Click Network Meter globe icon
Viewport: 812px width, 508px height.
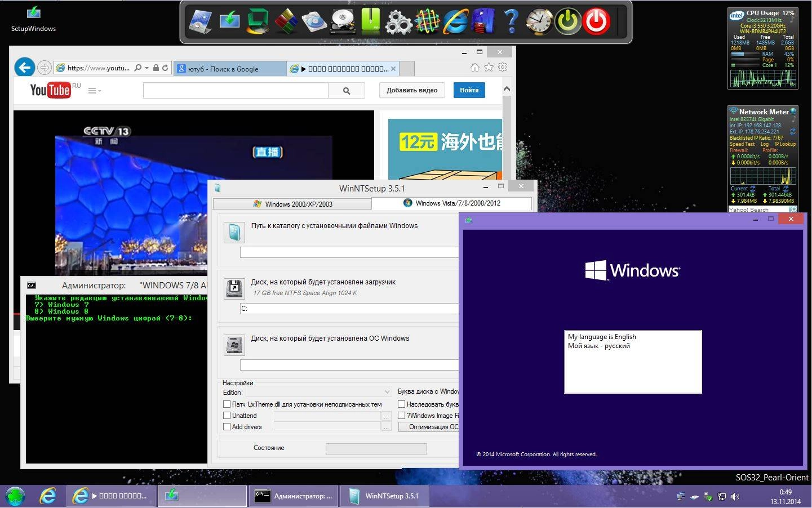tap(793, 112)
